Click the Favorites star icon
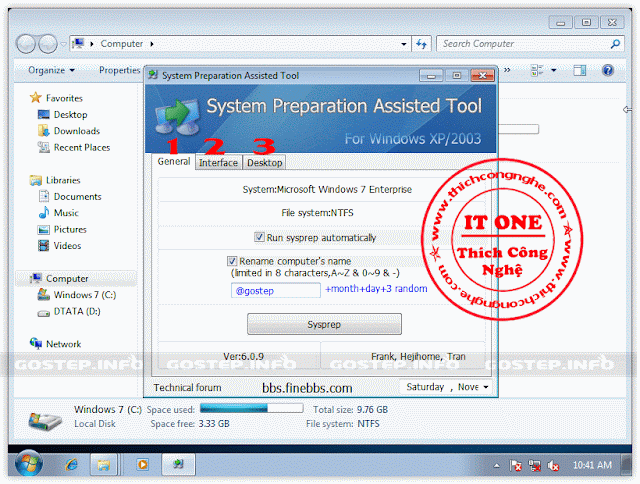The image size is (640, 484). pos(36,97)
